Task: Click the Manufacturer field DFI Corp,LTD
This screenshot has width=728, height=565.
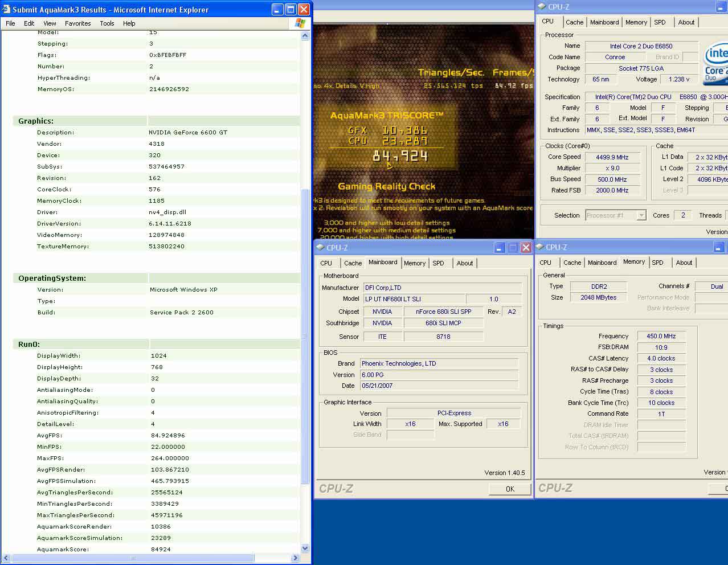Action: 442,288
